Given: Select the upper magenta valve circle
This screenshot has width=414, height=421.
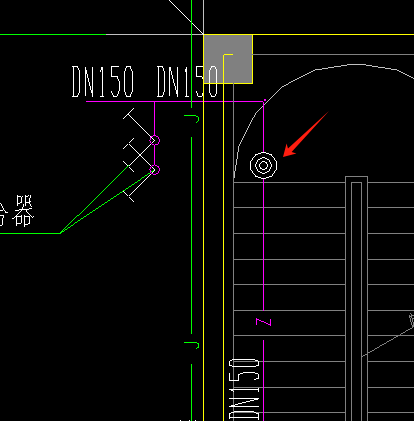Looking at the screenshot, I should point(154,140).
